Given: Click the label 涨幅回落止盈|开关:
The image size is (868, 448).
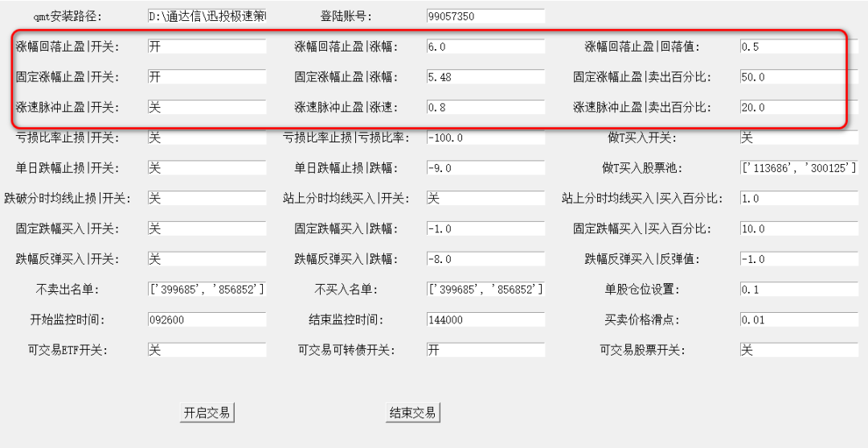Looking at the screenshot, I should tap(68, 47).
